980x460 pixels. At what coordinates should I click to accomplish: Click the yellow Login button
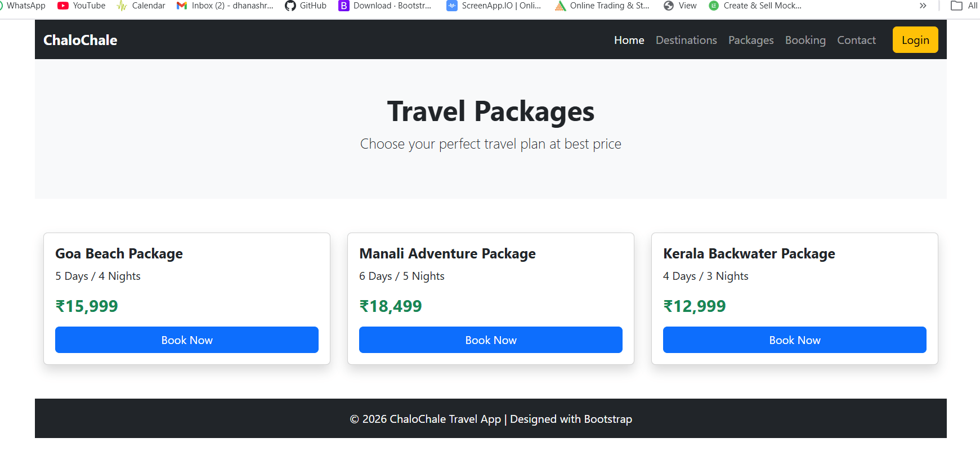click(x=915, y=40)
